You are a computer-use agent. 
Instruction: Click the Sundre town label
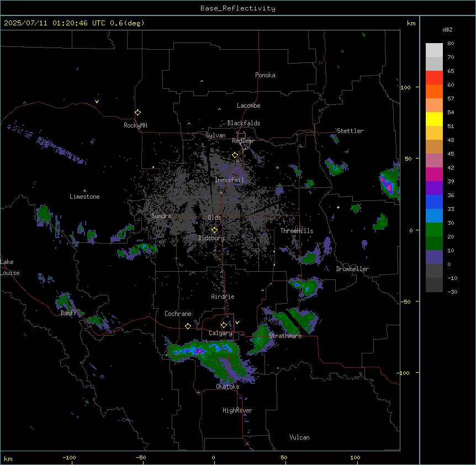(x=161, y=216)
